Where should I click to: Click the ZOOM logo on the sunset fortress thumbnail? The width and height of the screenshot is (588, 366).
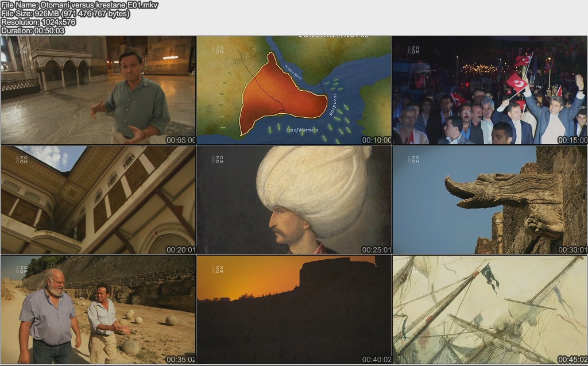(x=219, y=269)
